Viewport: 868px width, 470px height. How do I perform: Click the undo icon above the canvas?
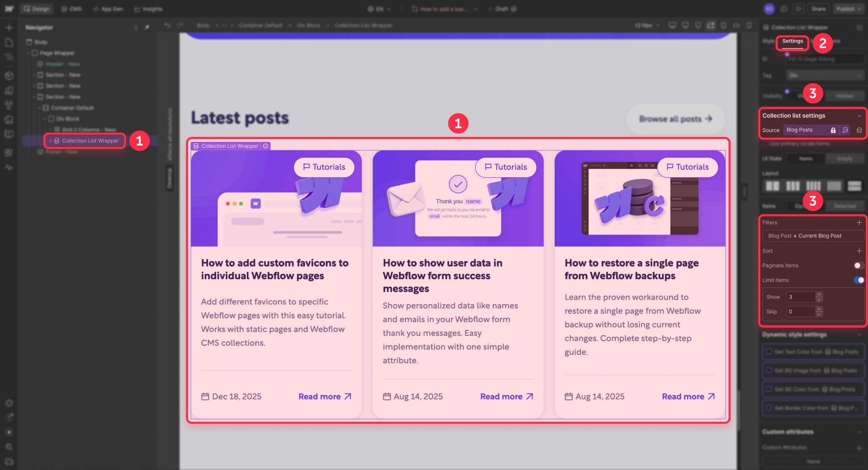[167, 25]
